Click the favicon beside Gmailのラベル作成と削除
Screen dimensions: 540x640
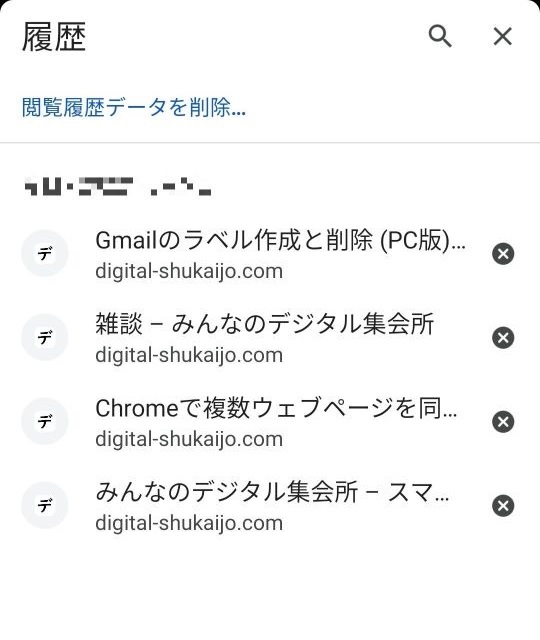point(44,253)
